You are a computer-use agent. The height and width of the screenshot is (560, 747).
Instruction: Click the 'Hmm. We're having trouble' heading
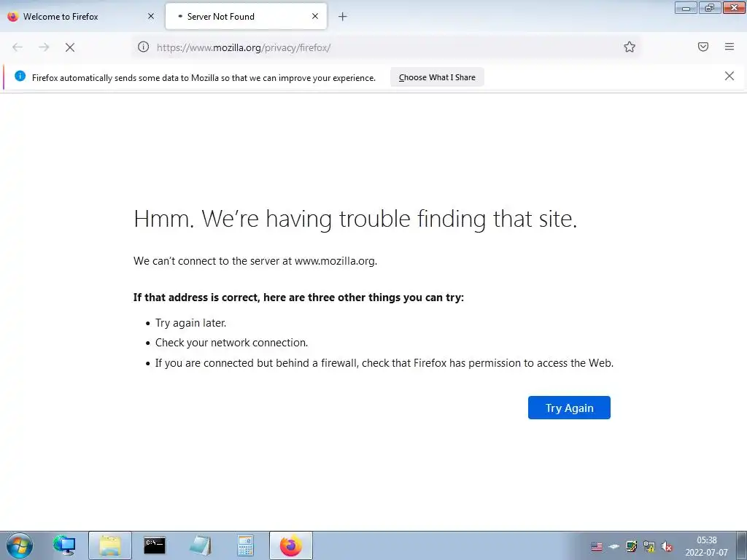pos(355,219)
